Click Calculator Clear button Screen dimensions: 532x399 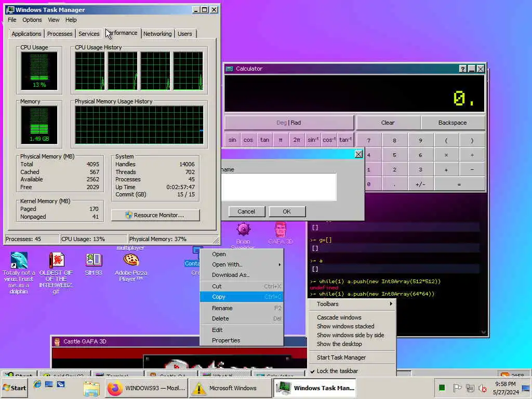point(388,123)
